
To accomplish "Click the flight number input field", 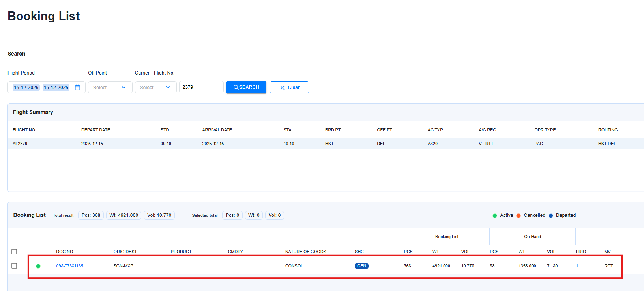I will [201, 87].
